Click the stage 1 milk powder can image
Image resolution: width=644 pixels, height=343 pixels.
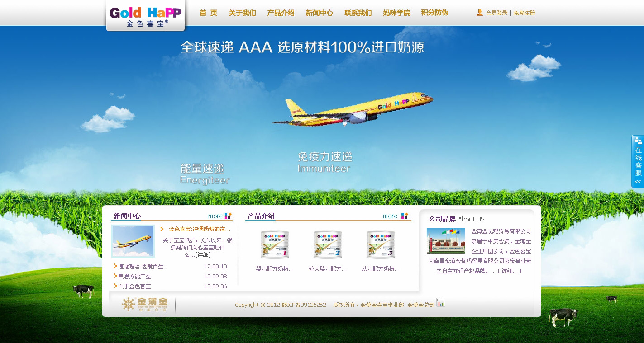[x=275, y=244]
